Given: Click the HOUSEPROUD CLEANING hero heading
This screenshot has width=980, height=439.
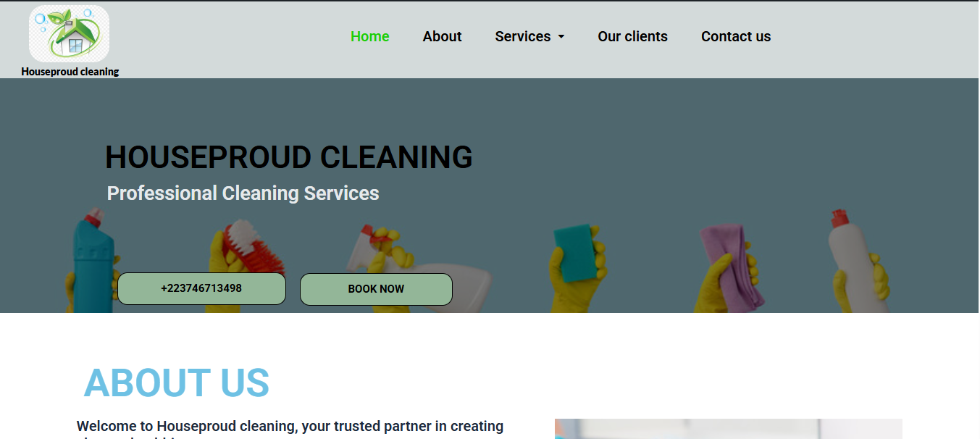Looking at the screenshot, I should click(x=289, y=157).
